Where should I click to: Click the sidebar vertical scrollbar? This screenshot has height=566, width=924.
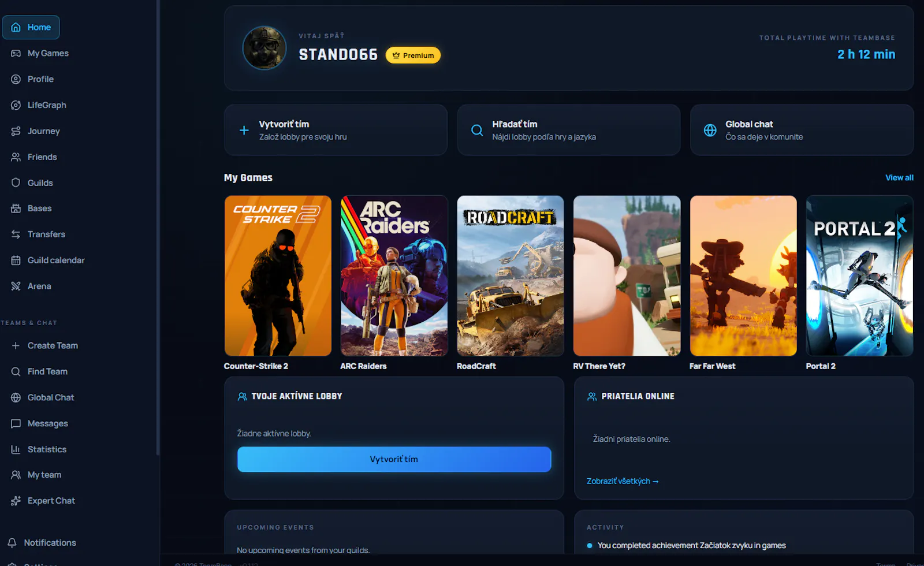[158, 228]
